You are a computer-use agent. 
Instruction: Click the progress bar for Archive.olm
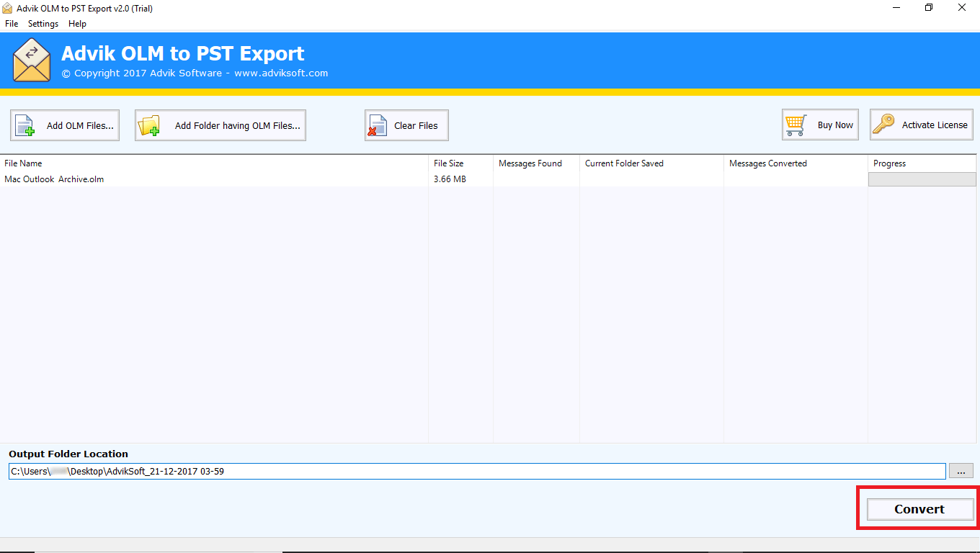pyautogui.click(x=922, y=179)
